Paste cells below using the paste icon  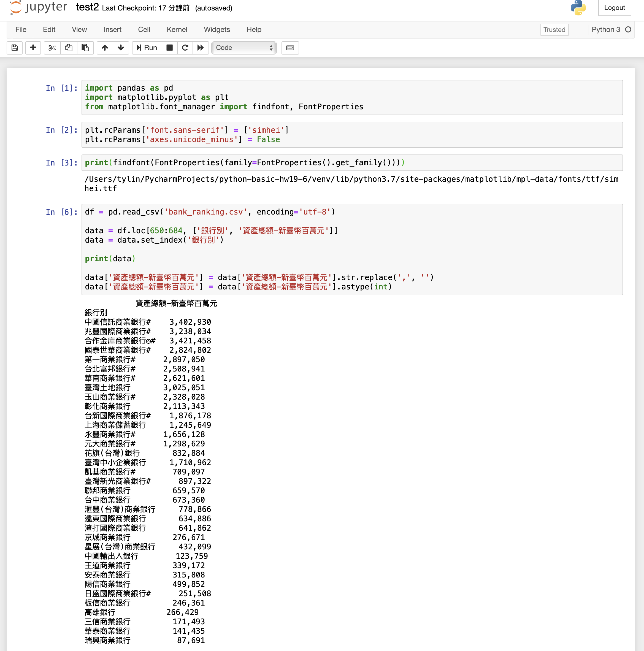[85, 48]
